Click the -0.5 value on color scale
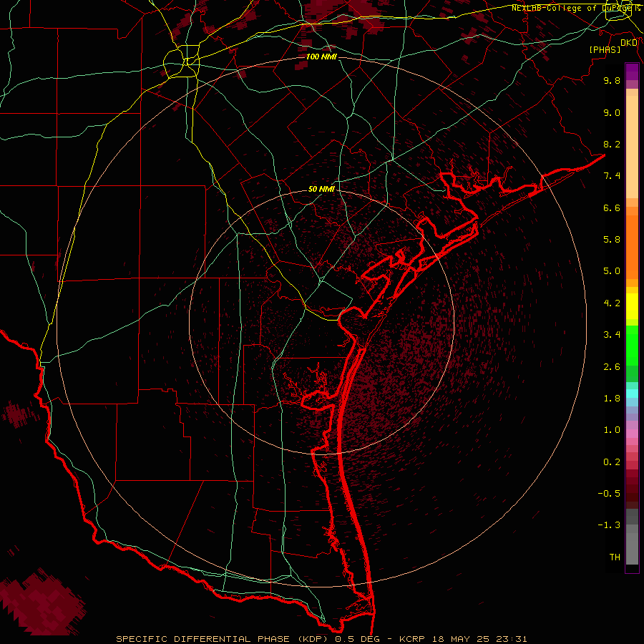644x644 pixels. (609, 494)
